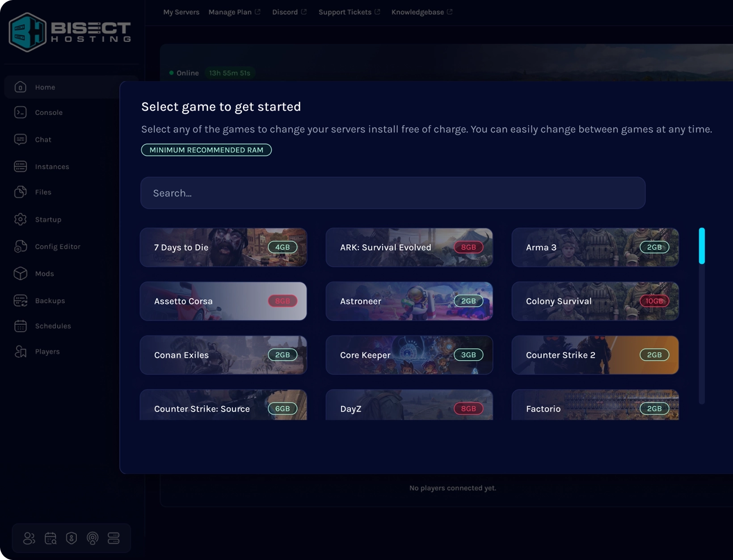Click the broadcast signal icon in bottom toolbar
733x560 pixels.
click(x=93, y=538)
